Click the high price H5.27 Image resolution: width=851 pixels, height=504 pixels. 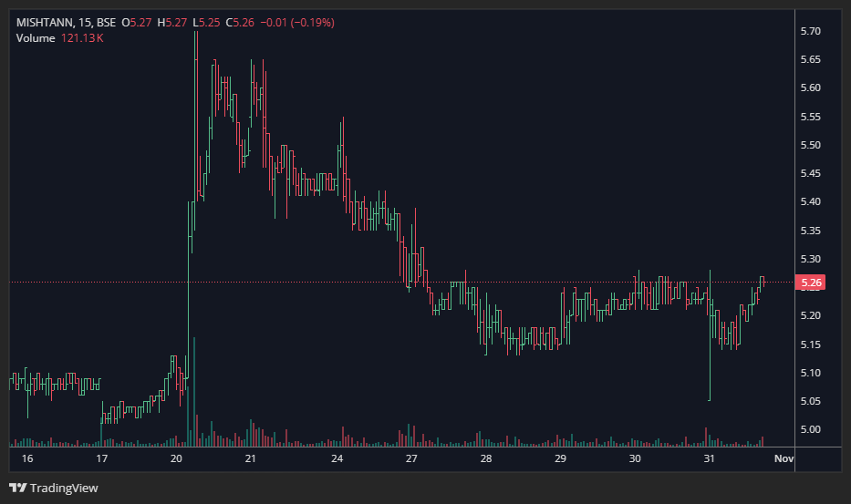pyautogui.click(x=172, y=23)
